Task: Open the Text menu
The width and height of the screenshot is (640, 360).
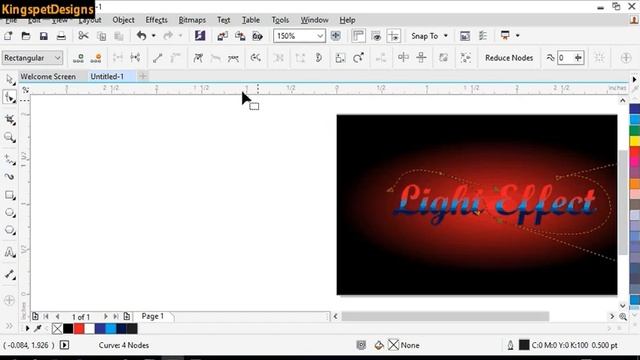Action: 223,20
